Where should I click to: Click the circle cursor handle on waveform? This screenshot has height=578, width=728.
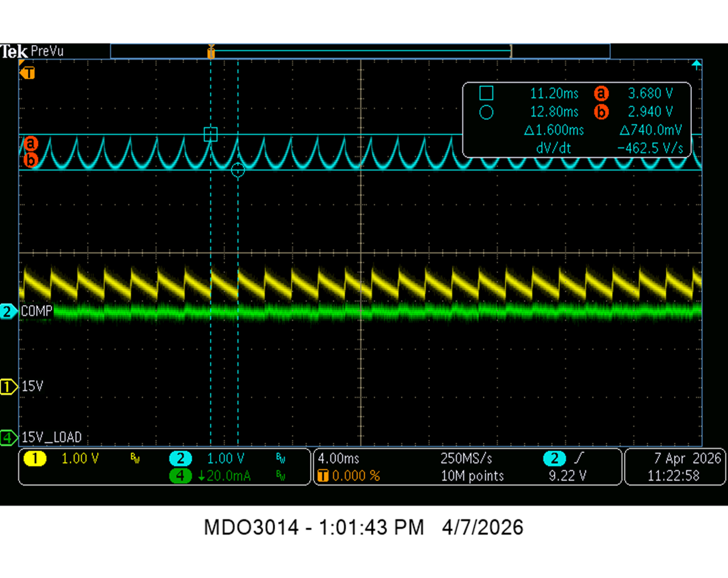[x=238, y=171]
